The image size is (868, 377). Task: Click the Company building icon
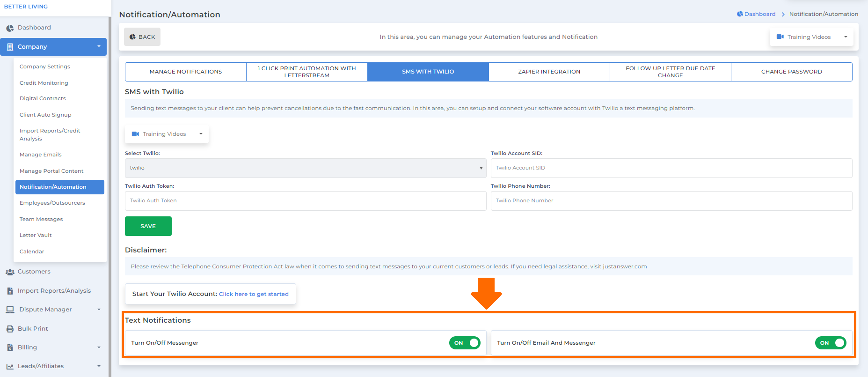point(10,47)
